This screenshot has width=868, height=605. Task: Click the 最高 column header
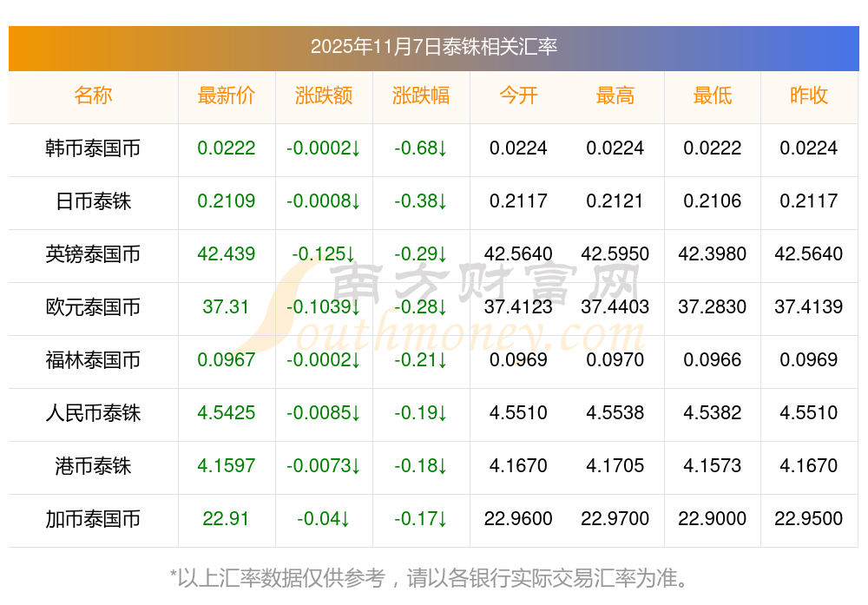[615, 95]
